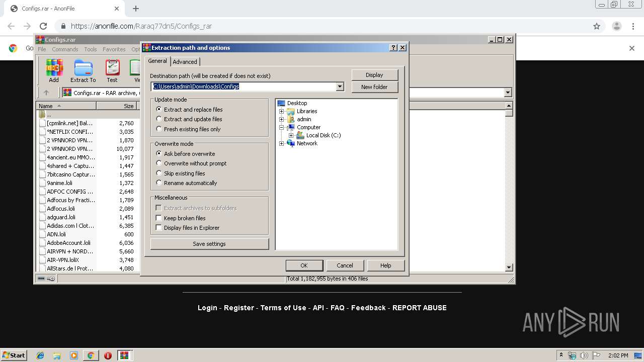644x362 pixels.
Task: Open the context help question mark button
Action: (x=393, y=48)
